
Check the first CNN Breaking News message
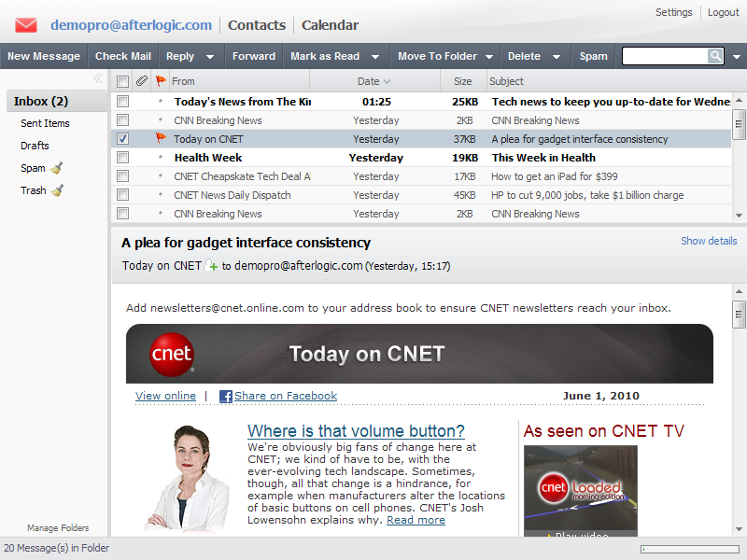coord(122,120)
